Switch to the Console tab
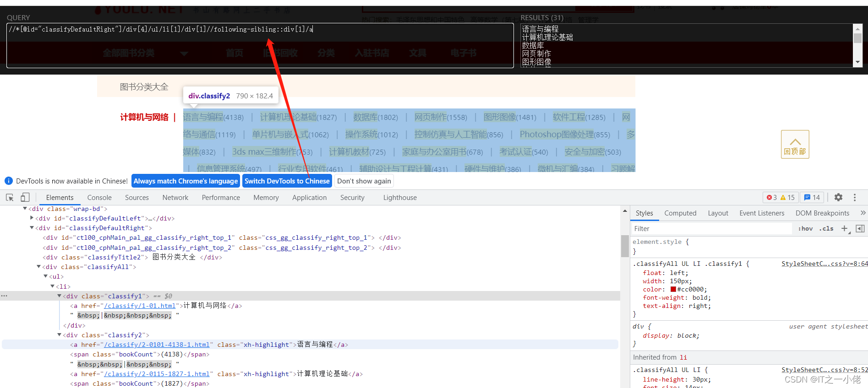868x388 pixels. 99,197
